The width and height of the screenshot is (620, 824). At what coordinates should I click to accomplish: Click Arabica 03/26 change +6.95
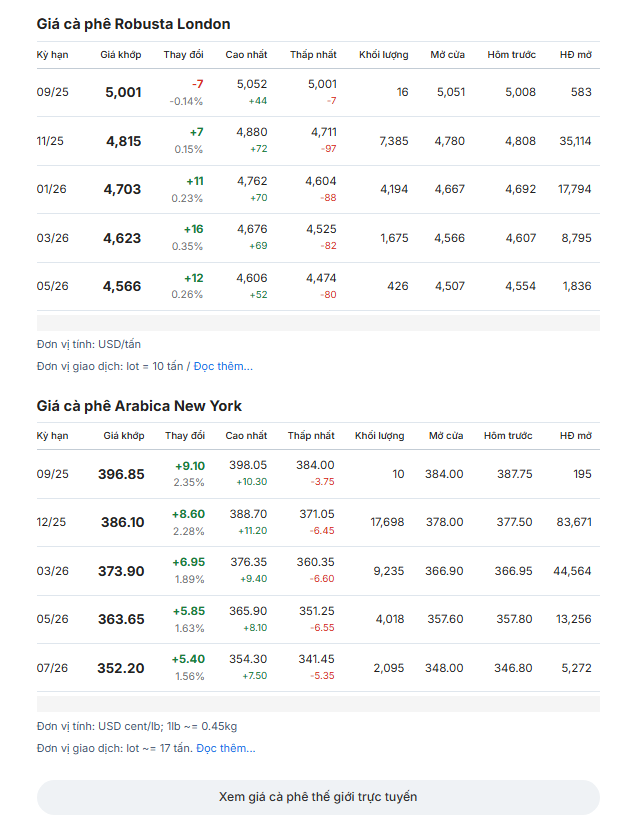(x=189, y=562)
